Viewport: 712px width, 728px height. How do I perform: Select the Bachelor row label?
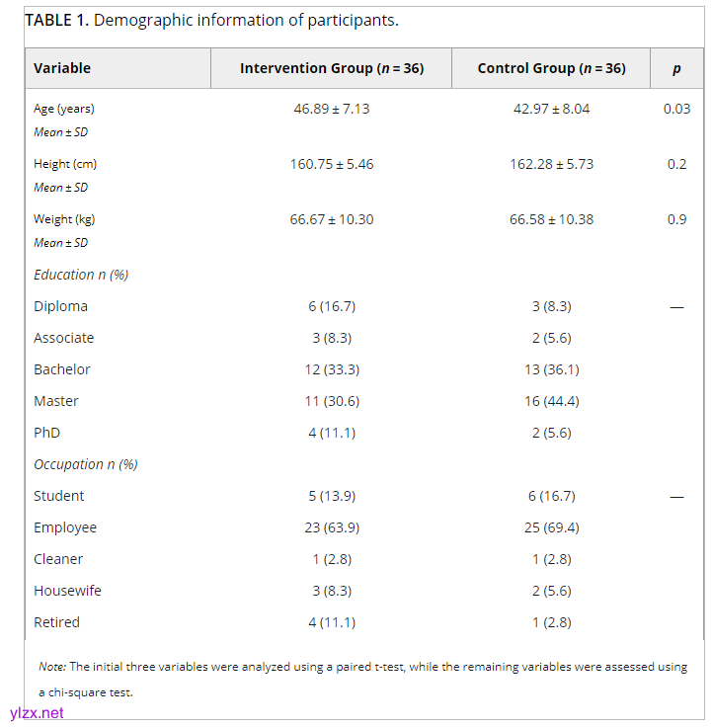pos(62,369)
